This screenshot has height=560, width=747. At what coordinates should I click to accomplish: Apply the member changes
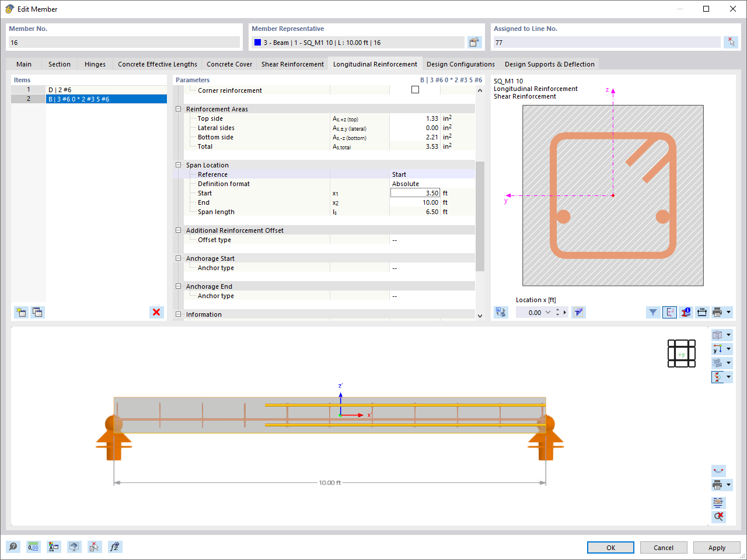(717, 547)
